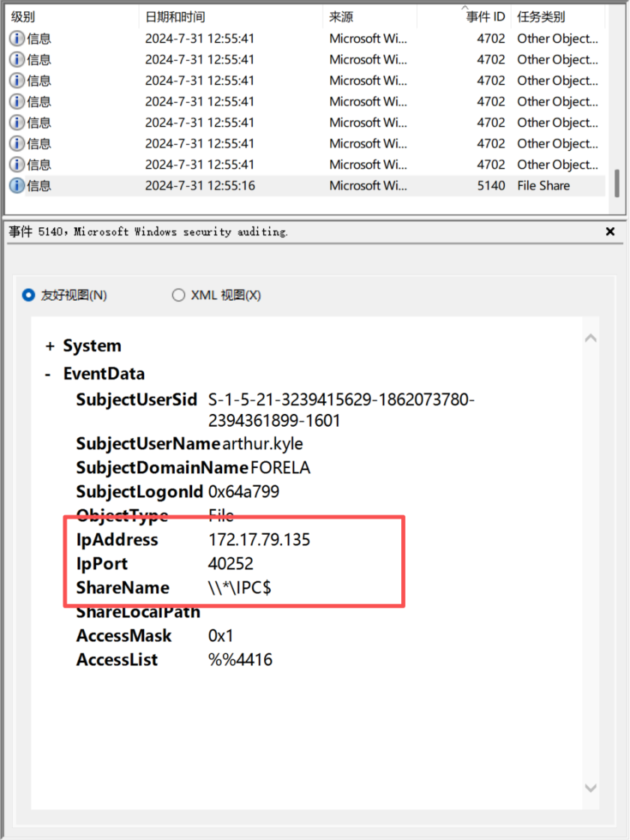Click the IpPort value 40252
The height and width of the screenshot is (840, 630).
click(230, 563)
